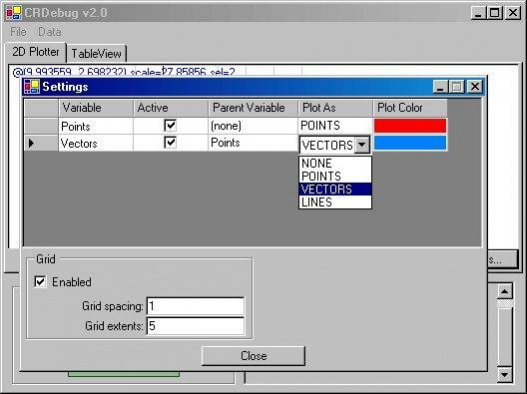
Task: Click the Variable column header
Action: coord(96,108)
